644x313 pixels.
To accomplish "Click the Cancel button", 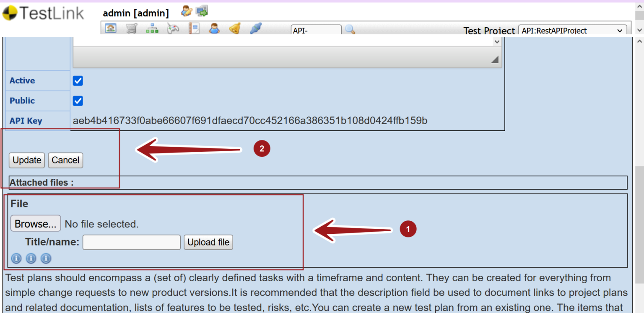I will [x=65, y=160].
